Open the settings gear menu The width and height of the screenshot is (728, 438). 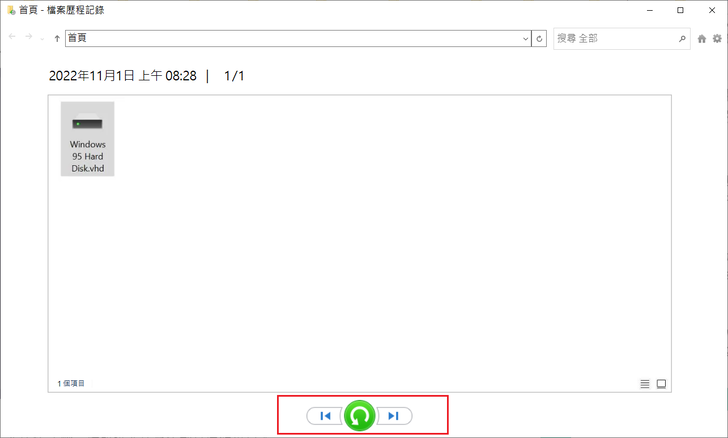[x=717, y=39]
